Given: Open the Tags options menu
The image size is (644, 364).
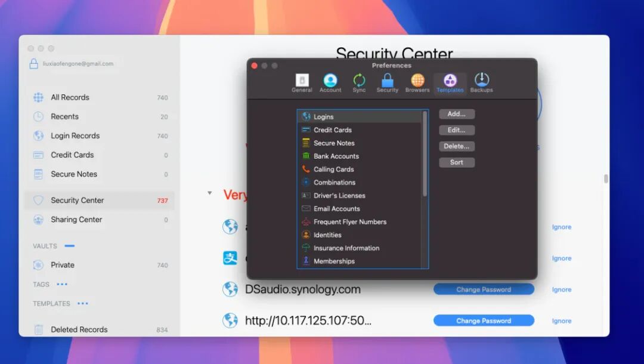Looking at the screenshot, I should coord(62,284).
